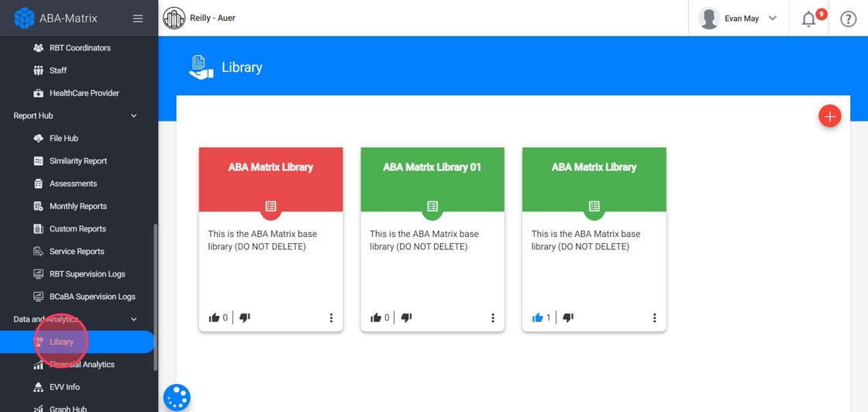Open options menu on third library card
Screen dimensions: 868x412
tap(654, 318)
